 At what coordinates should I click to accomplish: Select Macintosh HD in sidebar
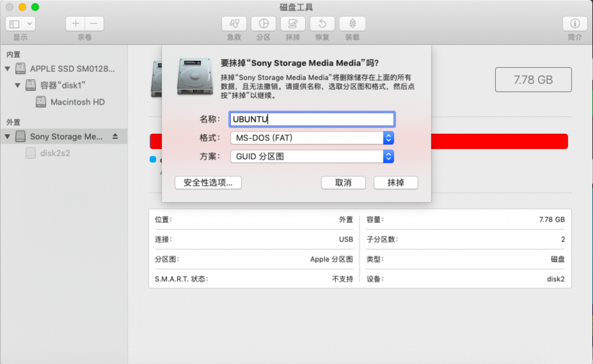point(77,102)
